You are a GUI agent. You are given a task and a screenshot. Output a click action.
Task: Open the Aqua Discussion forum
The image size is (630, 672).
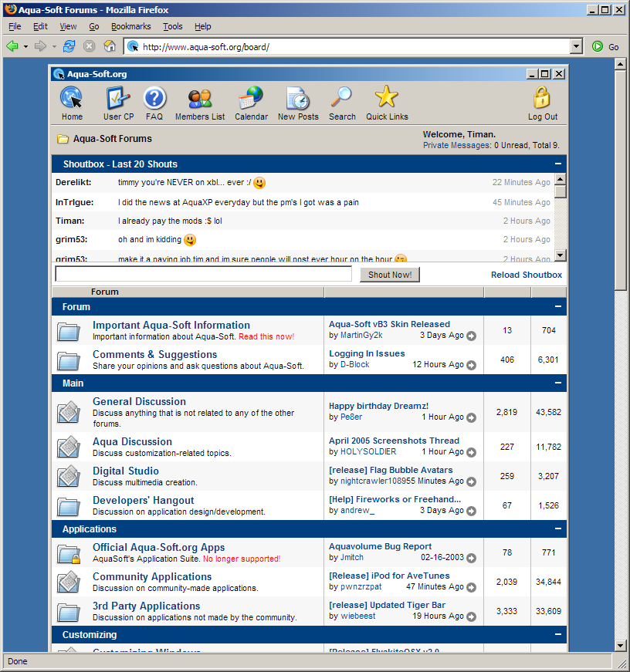tap(132, 441)
